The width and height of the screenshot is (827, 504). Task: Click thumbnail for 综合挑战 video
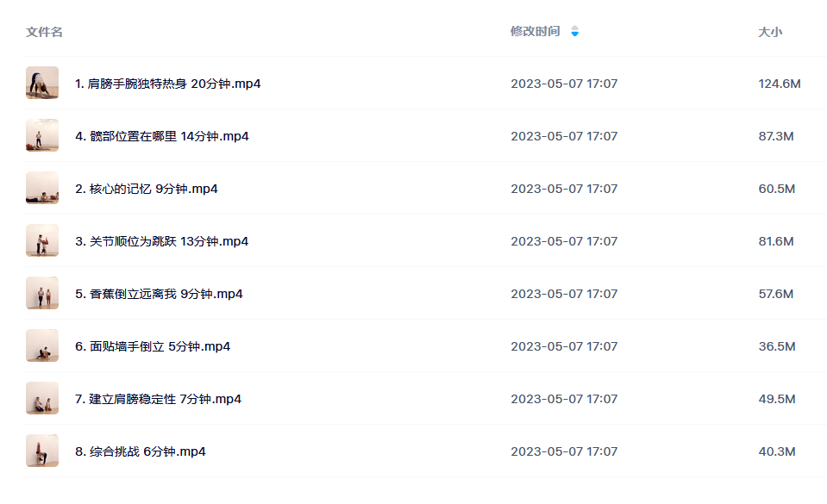point(42,451)
